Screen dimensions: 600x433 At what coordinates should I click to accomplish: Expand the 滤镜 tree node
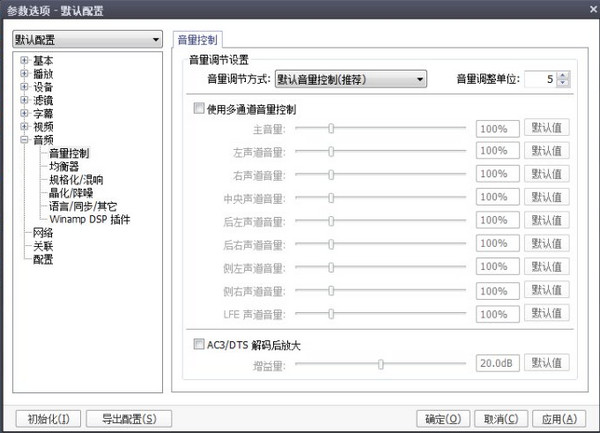tap(24, 100)
